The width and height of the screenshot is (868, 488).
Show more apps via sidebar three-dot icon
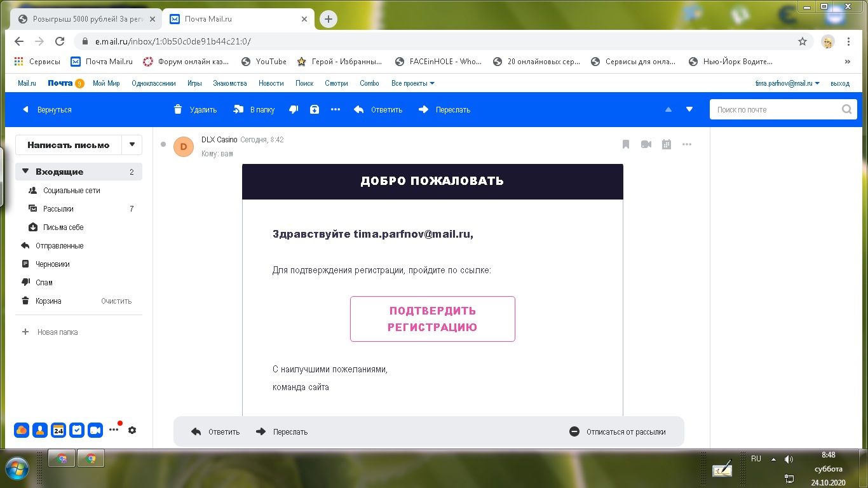click(x=114, y=430)
